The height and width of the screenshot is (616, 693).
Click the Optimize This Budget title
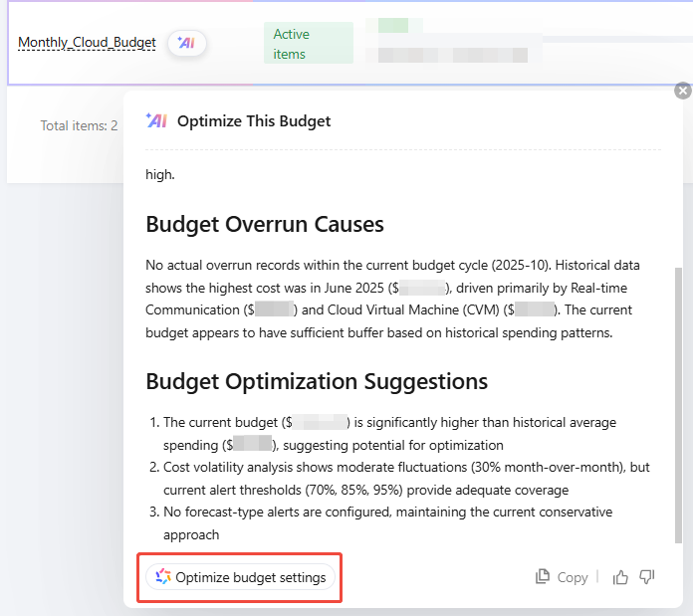pyautogui.click(x=254, y=121)
